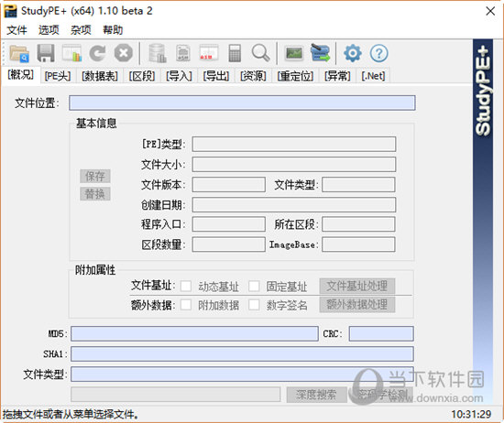Switch to the [.Net] tab
The width and height of the screenshot is (504, 423).
click(373, 76)
